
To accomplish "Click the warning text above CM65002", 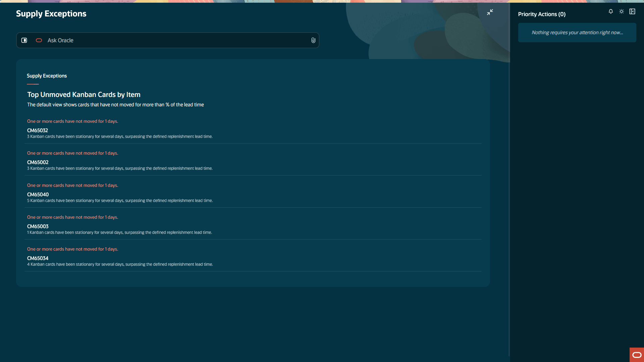I will point(72,153).
